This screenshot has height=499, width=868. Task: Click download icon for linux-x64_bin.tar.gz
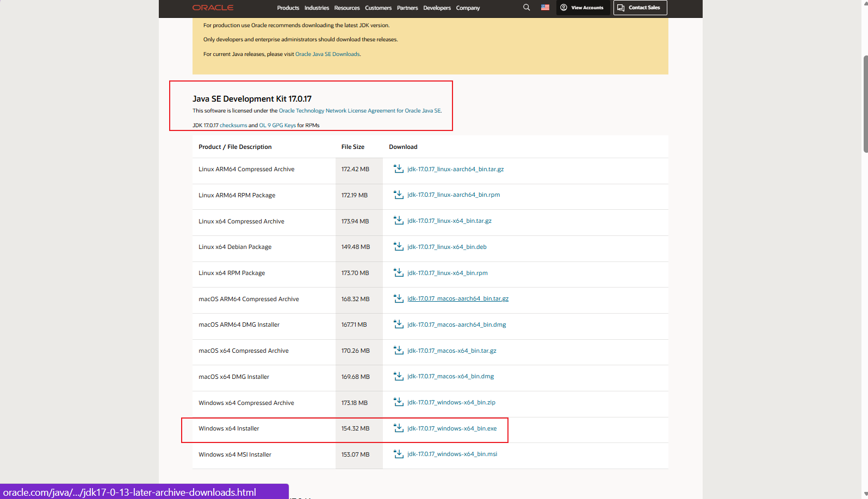[399, 221]
